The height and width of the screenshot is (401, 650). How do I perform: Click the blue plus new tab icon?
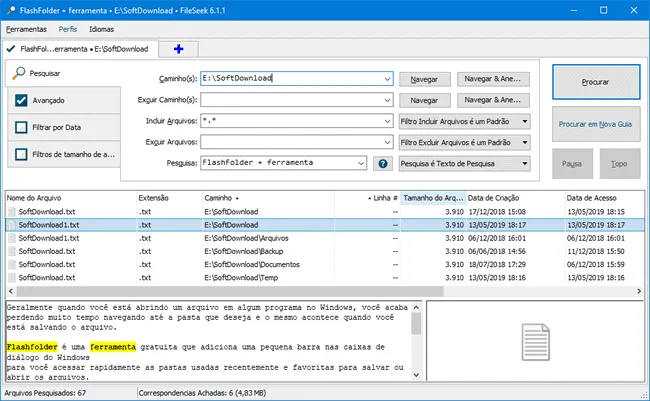pyautogui.click(x=179, y=49)
